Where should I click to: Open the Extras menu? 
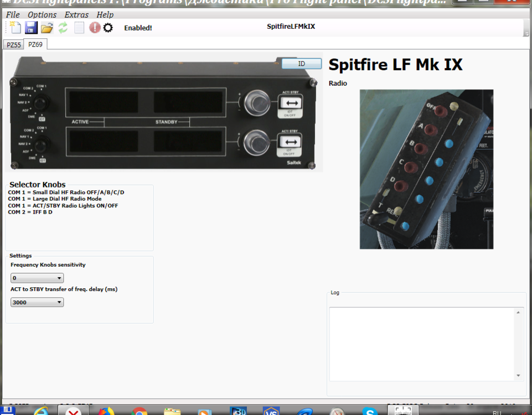76,14
